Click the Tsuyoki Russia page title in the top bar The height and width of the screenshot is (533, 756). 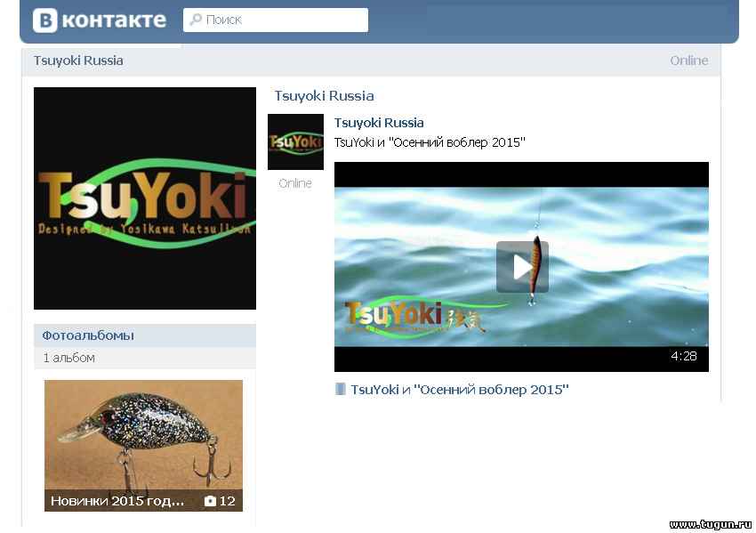pyautogui.click(x=78, y=61)
